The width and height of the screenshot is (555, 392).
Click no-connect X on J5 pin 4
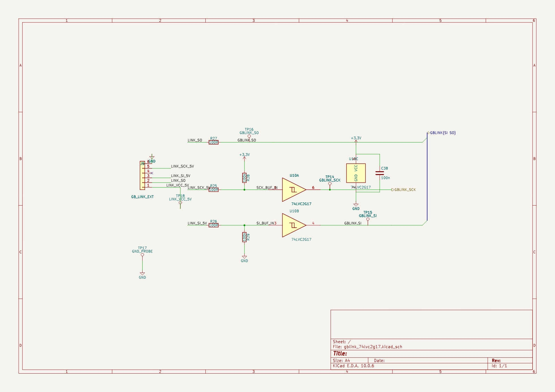coord(152,173)
